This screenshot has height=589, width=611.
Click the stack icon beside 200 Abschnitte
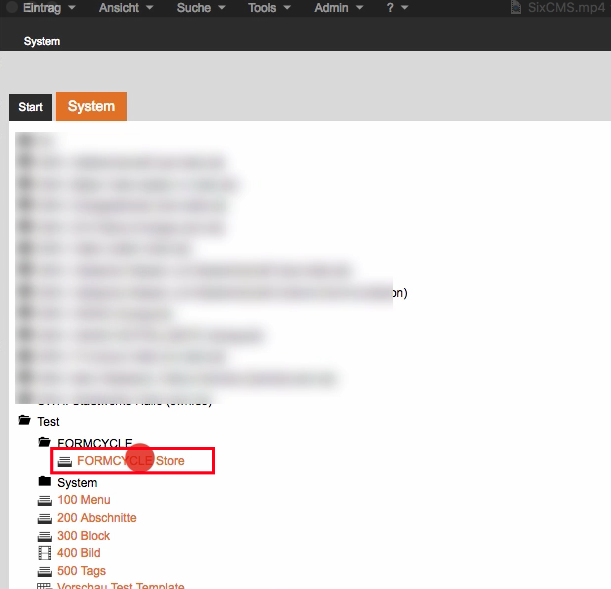pyautogui.click(x=44, y=518)
